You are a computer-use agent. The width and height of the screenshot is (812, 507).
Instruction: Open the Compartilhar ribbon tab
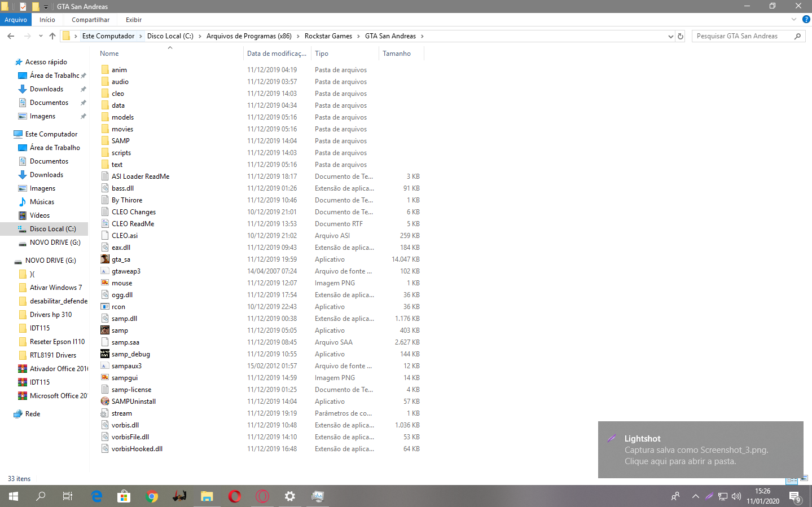coord(91,20)
